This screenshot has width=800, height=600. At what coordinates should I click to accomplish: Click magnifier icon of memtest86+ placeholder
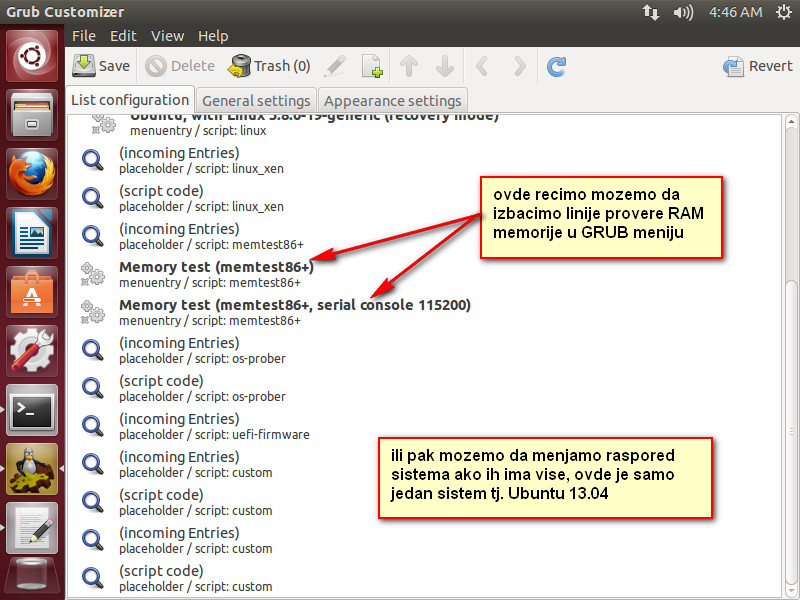click(92, 236)
